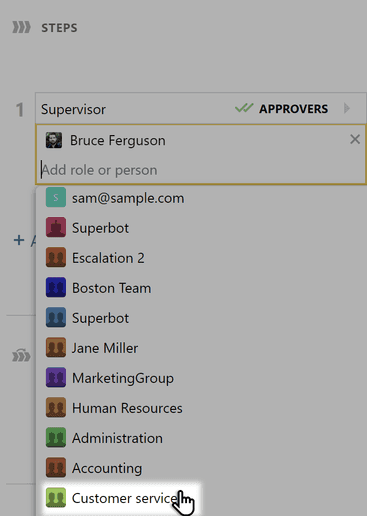Focus the 'Add role or person' field
Viewport: 367px width, 516px height.
coord(200,170)
